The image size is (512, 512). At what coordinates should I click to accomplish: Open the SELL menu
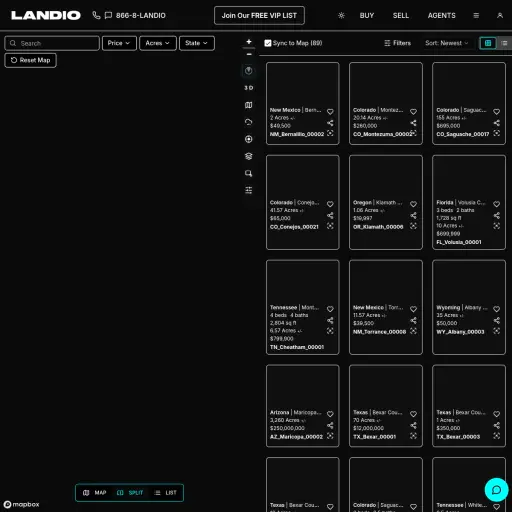(401, 15)
